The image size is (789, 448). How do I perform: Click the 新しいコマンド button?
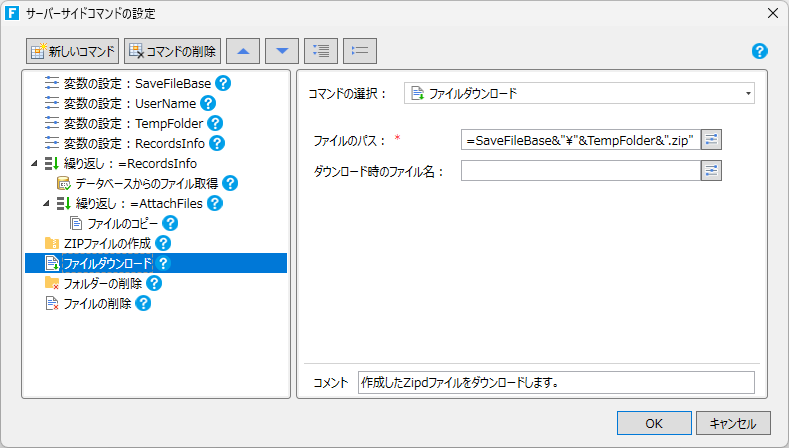(73, 50)
